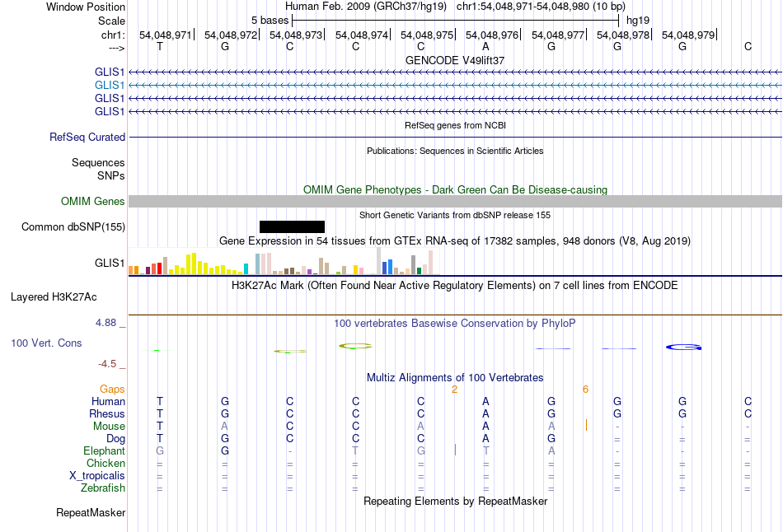Select the RepeatMasker side label

(91, 512)
